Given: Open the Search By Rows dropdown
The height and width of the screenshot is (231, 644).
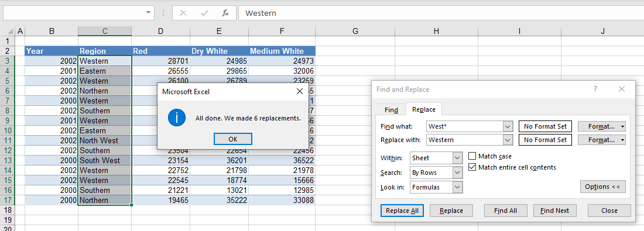Looking at the screenshot, I should click(x=458, y=173).
